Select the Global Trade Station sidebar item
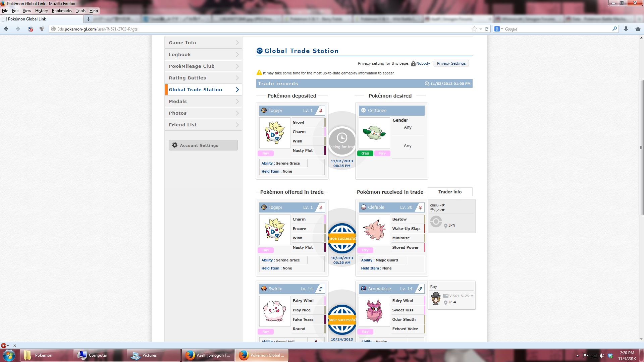This screenshot has width=644, height=362. pyautogui.click(x=203, y=90)
